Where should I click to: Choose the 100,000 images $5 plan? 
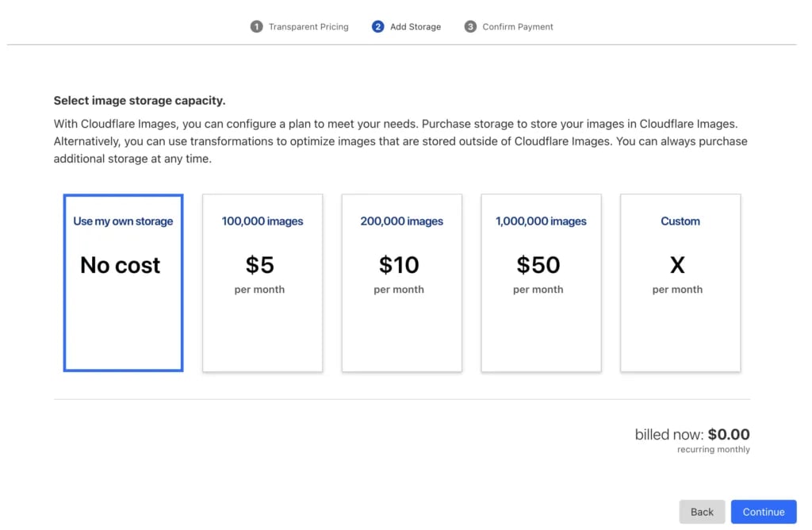tap(262, 283)
